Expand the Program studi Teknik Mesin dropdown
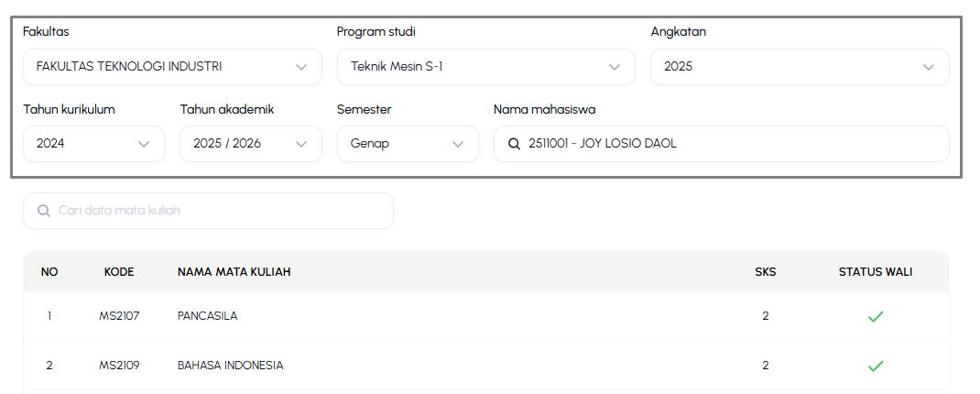 [x=486, y=67]
